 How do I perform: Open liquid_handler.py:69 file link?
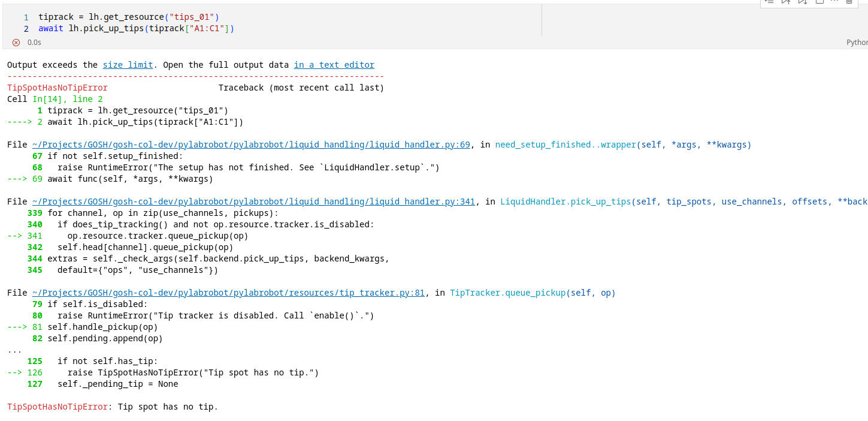coord(251,145)
